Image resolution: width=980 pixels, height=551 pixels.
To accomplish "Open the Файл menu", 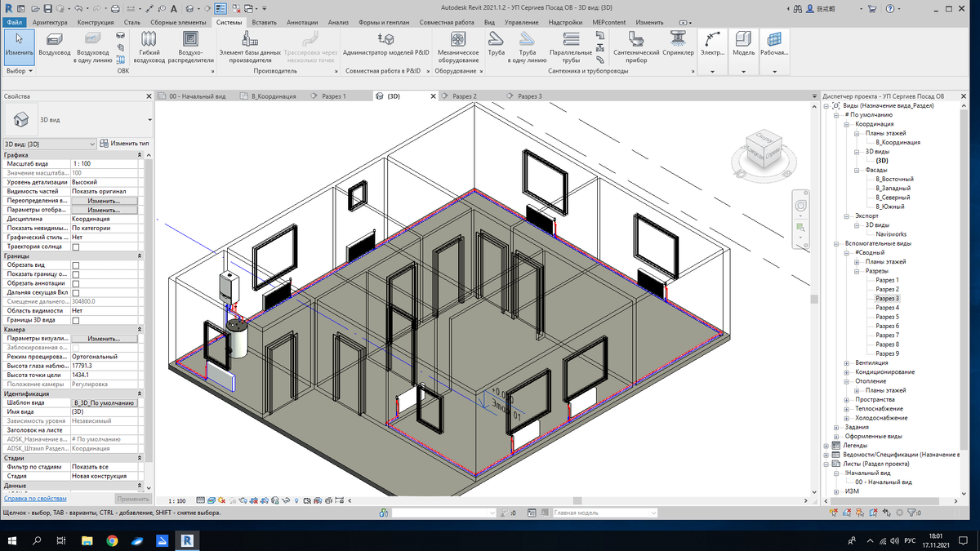I will 15,22.
